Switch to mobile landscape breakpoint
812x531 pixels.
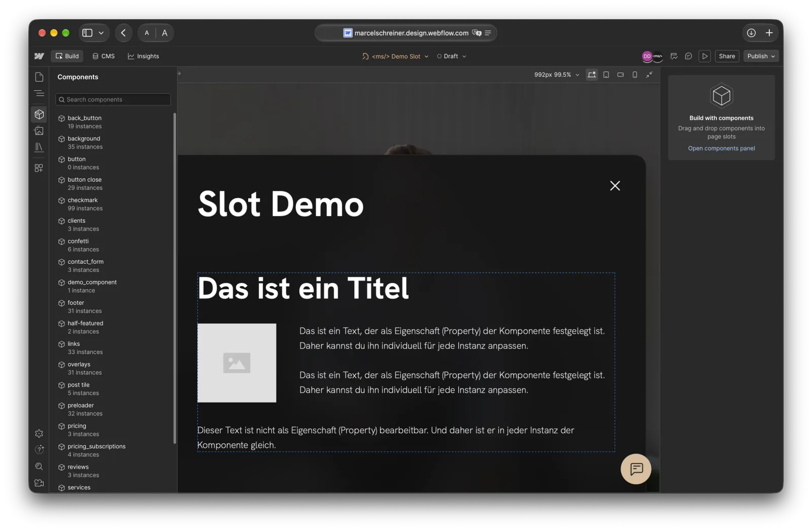(x=620, y=75)
